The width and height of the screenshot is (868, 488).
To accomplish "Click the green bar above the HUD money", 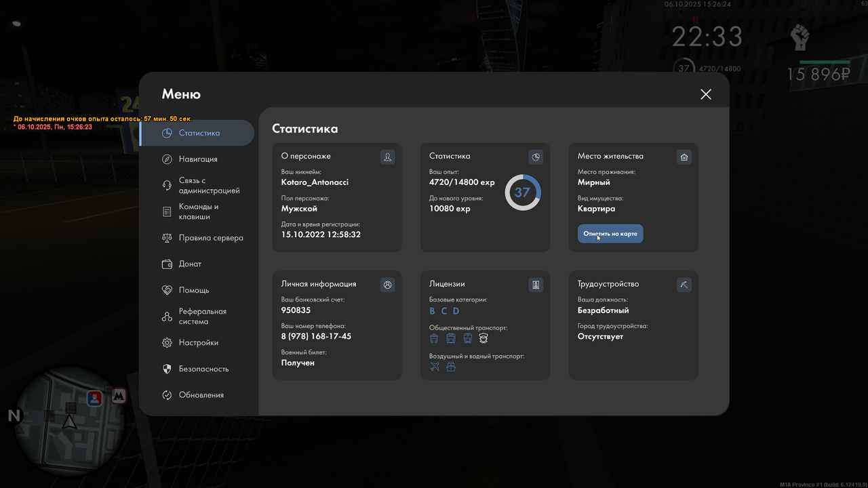I will coord(825,62).
